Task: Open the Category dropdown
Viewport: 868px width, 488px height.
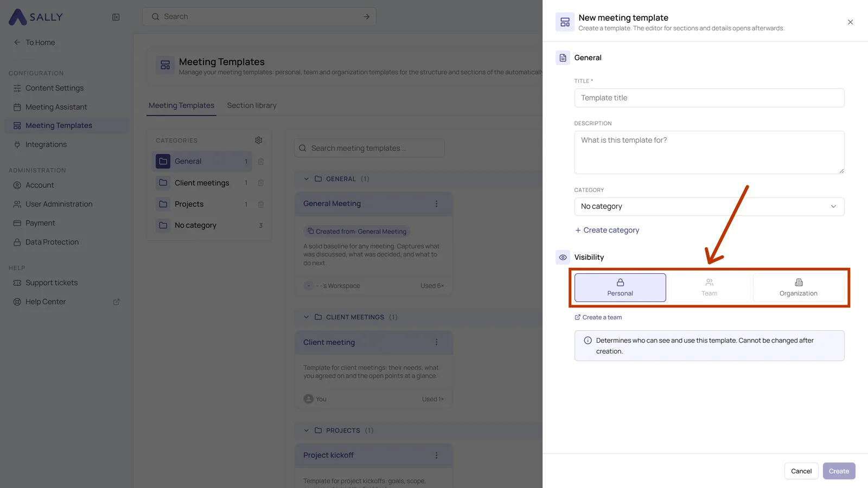Action: (x=709, y=207)
